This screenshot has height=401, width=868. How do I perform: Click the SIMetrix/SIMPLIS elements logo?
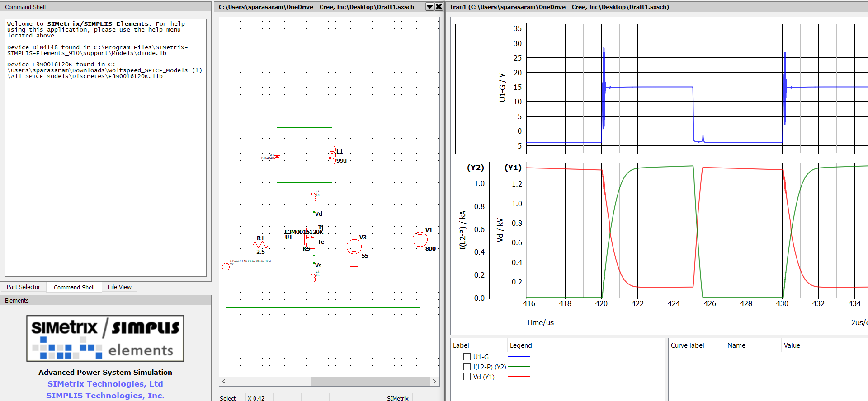click(105, 339)
